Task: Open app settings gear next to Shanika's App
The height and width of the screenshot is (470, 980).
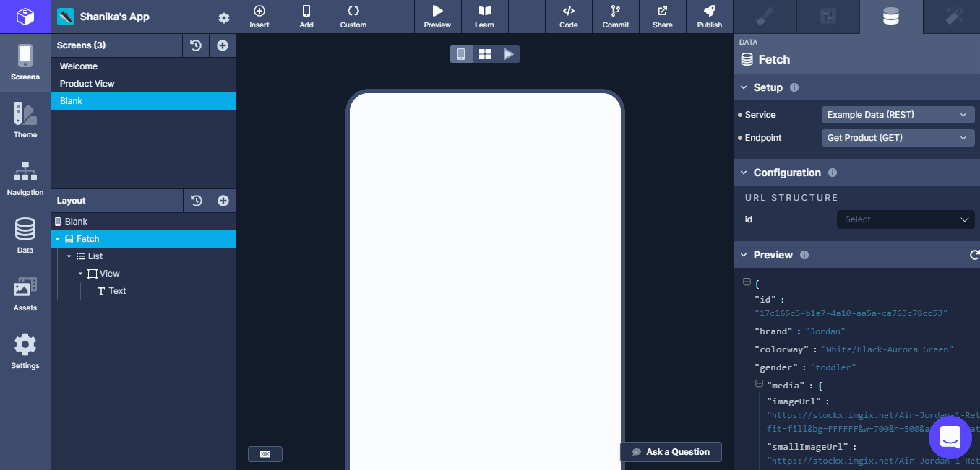Action: (x=224, y=18)
